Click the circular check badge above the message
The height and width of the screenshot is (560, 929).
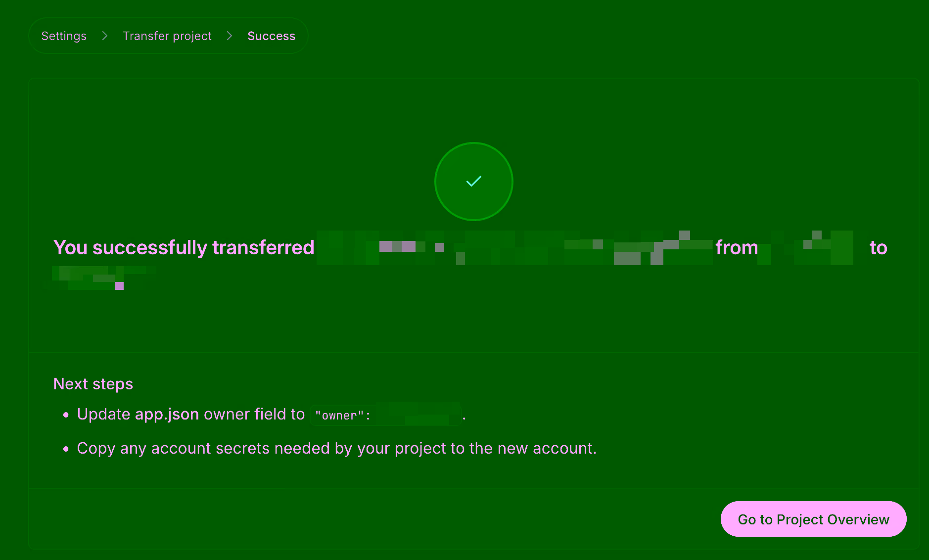coord(473,182)
